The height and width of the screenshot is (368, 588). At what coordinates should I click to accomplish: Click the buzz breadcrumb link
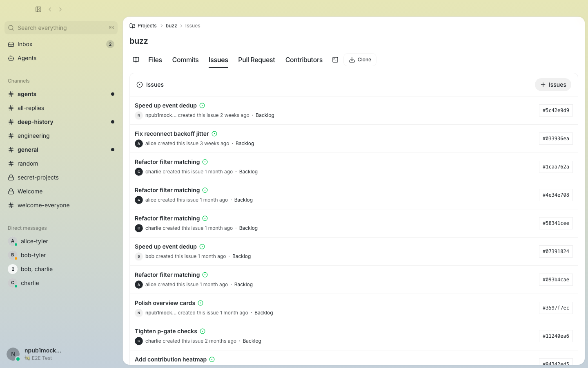click(171, 26)
